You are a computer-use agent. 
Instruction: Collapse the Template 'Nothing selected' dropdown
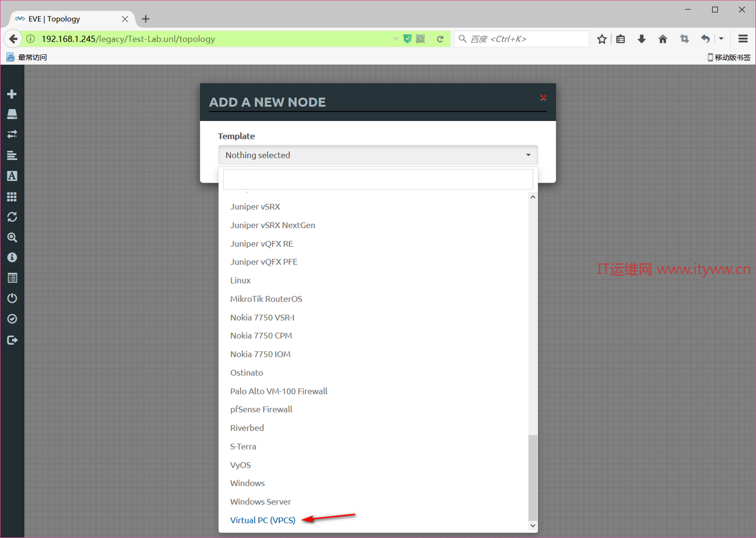coord(378,155)
